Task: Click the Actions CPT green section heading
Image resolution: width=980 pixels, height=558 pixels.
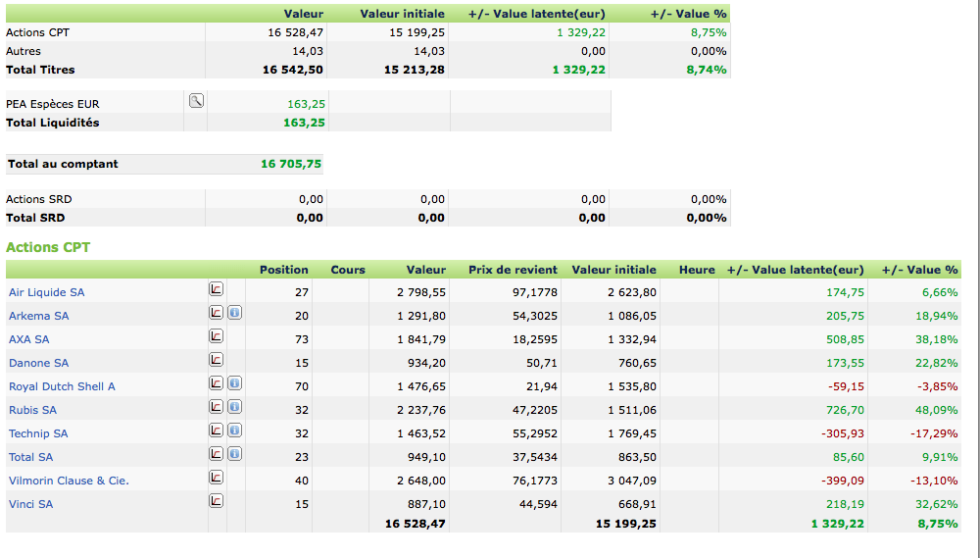Action: [48, 247]
